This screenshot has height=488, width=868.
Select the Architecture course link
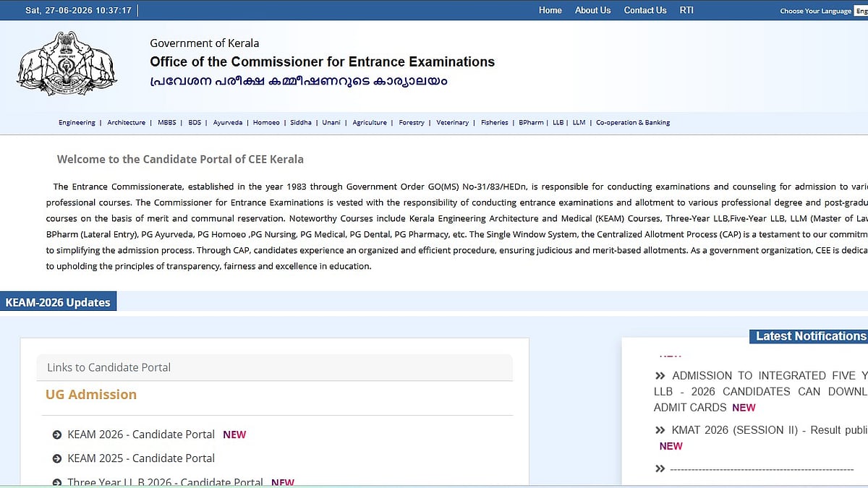click(x=127, y=123)
